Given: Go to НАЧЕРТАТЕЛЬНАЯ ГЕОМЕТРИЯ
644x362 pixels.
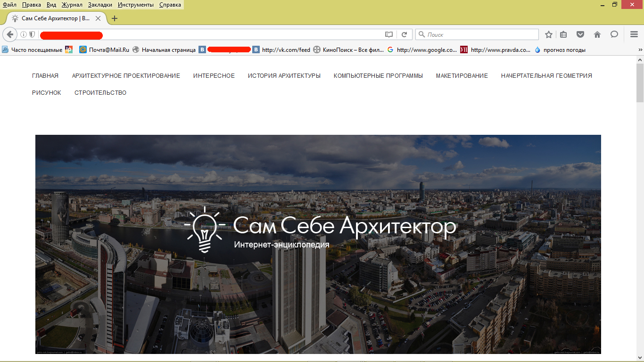Looking at the screenshot, I should point(546,76).
